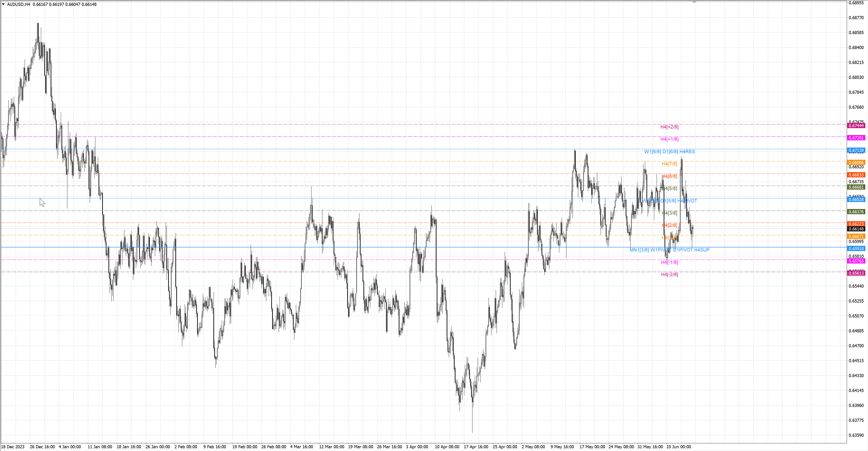Click the blue 0.67139 price tag
Viewport: 868px width, 451px height.
(x=856, y=150)
